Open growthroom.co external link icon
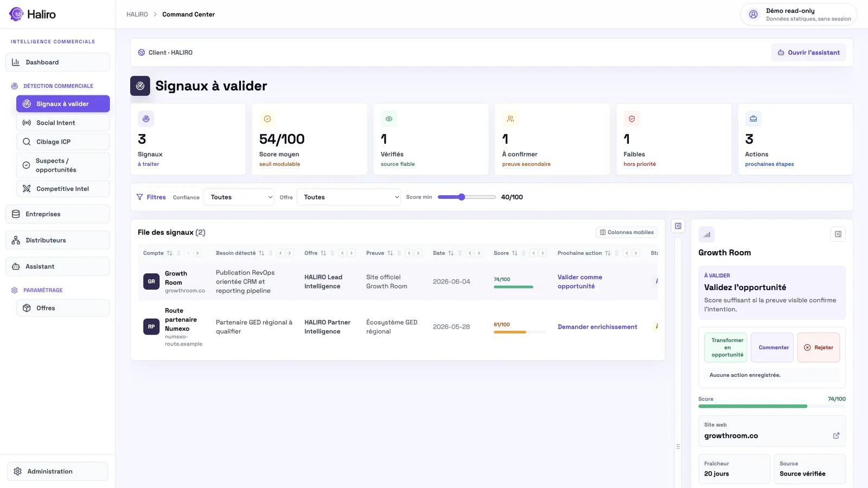The width and height of the screenshot is (868, 488). pos(836,436)
